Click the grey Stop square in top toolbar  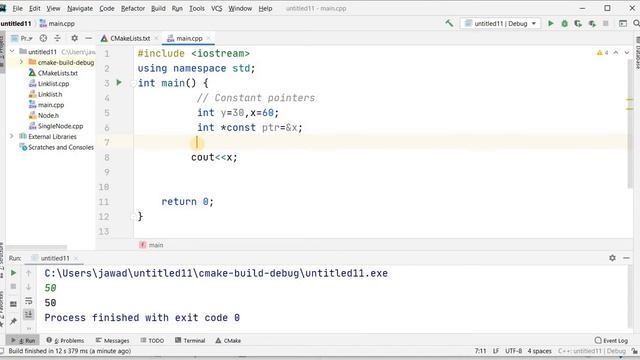pyautogui.click(x=606, y=24)
